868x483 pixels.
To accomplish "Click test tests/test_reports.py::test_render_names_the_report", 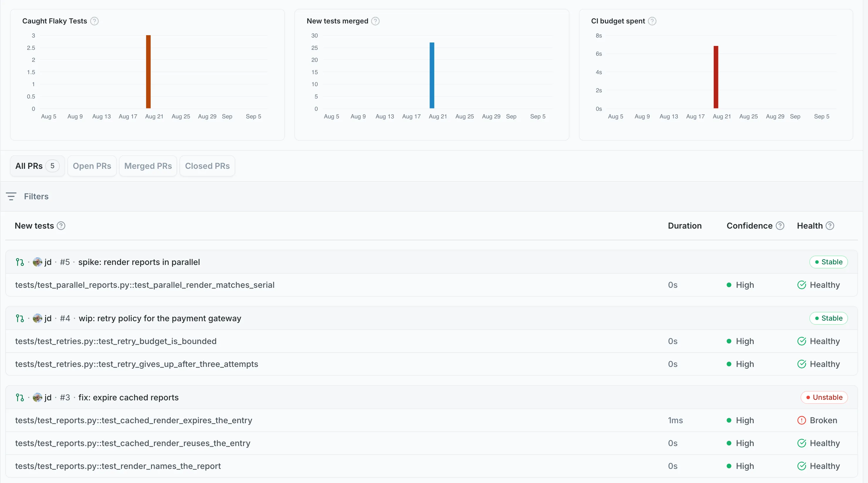I will 118,466.
